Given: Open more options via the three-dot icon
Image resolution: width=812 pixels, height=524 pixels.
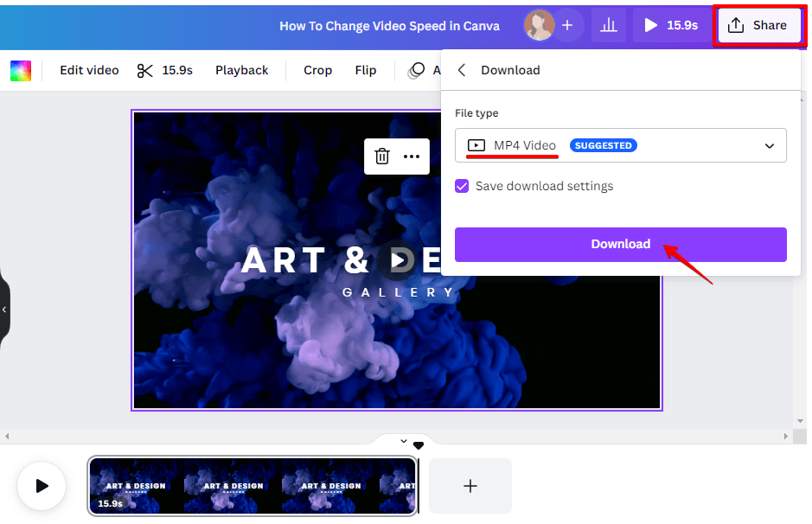Looking at the screenshot, I should coord(410,157).
